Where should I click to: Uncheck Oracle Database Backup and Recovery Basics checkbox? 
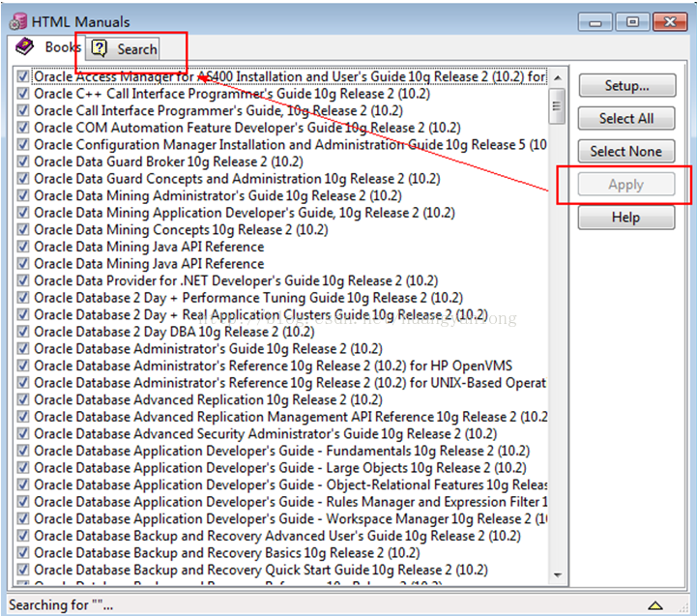(22, 553)
